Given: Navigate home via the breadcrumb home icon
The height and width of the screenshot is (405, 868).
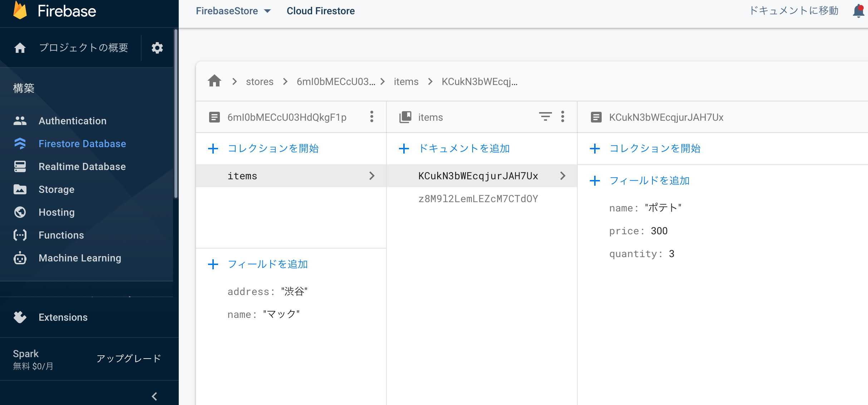Looking at the screenshot, I should coord(214,81).
